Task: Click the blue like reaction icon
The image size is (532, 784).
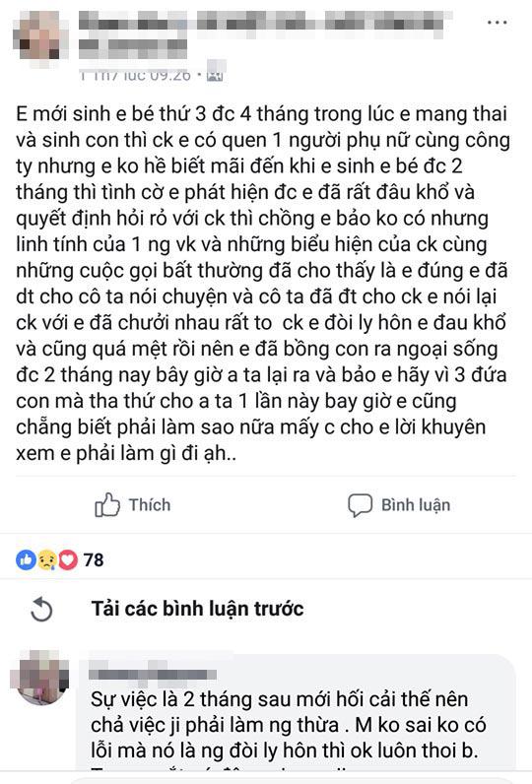Action: [26, 560]
